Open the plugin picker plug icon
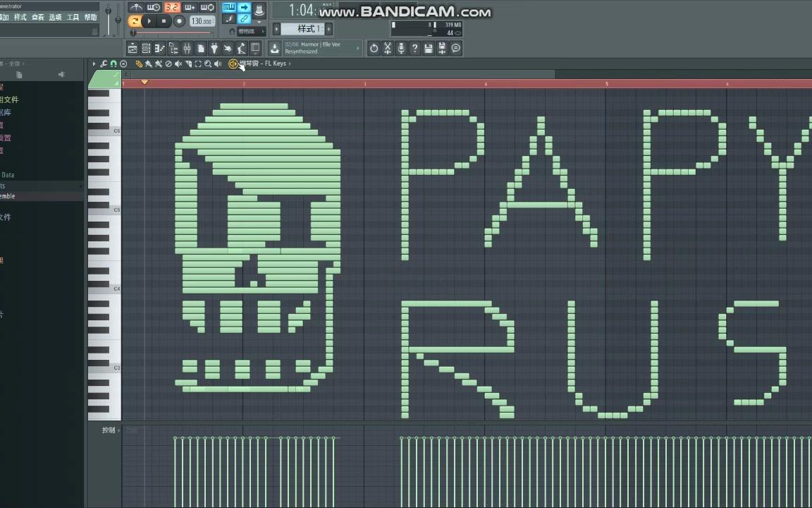This screenshot has width=812, height=508. click(x=214, y=49)
